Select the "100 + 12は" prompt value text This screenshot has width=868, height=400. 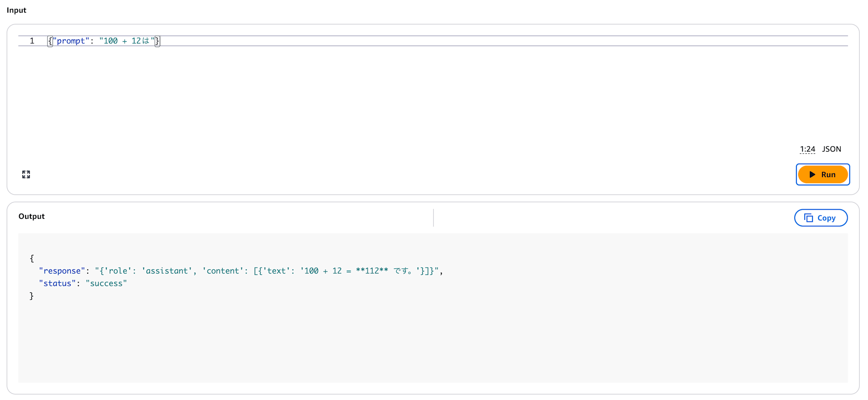pyautogui.click(x=127, y=41)
